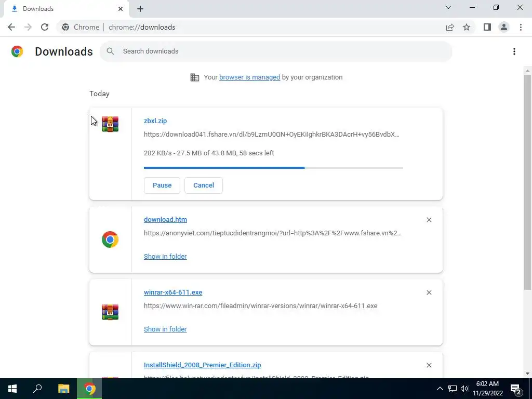Remove download.htm from the list

pos(429,220)
